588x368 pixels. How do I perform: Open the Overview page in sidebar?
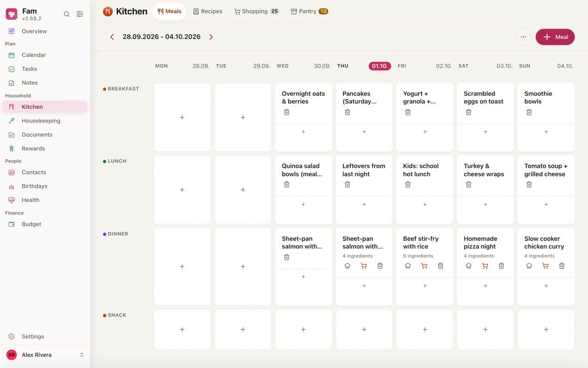point(45,31)
